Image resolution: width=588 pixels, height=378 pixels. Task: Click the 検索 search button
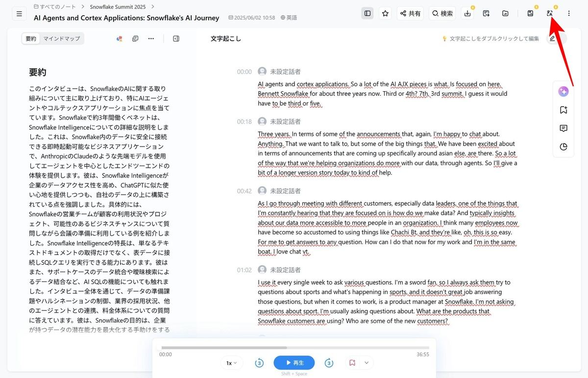pyautogui.click(x=442, y=13)
